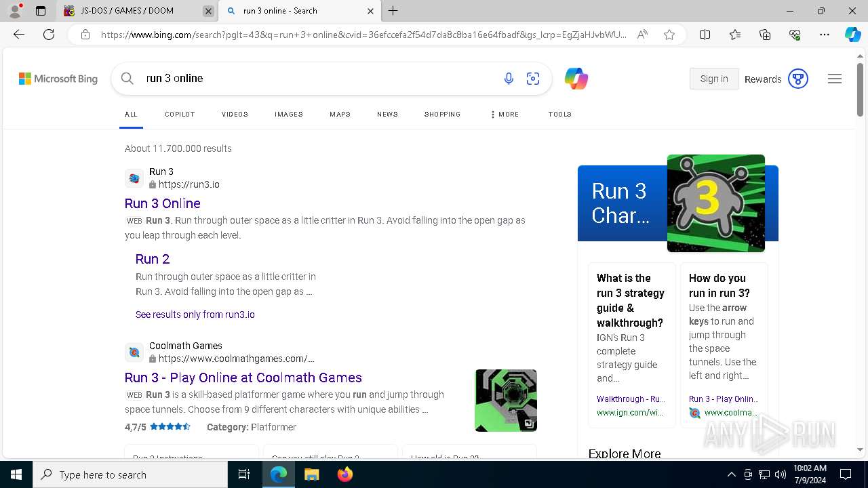Click the search magnifier icon

pos(127,79)
